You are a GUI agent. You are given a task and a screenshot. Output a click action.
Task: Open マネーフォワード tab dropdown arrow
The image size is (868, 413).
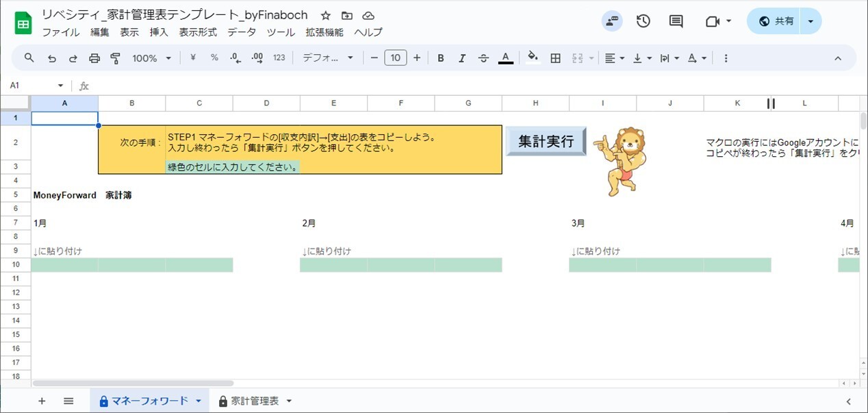(x=199, y=401)
